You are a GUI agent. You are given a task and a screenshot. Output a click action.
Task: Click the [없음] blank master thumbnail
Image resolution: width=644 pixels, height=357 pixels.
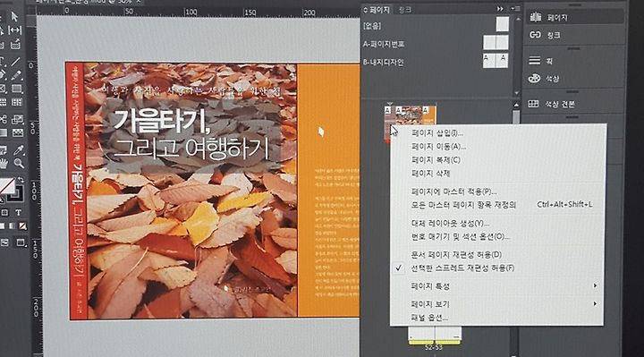click(503, 24)
